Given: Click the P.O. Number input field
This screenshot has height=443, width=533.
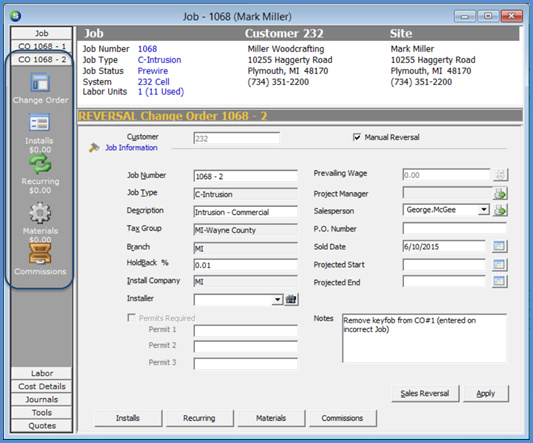Looking at the screenshot, I should [454, 228].
